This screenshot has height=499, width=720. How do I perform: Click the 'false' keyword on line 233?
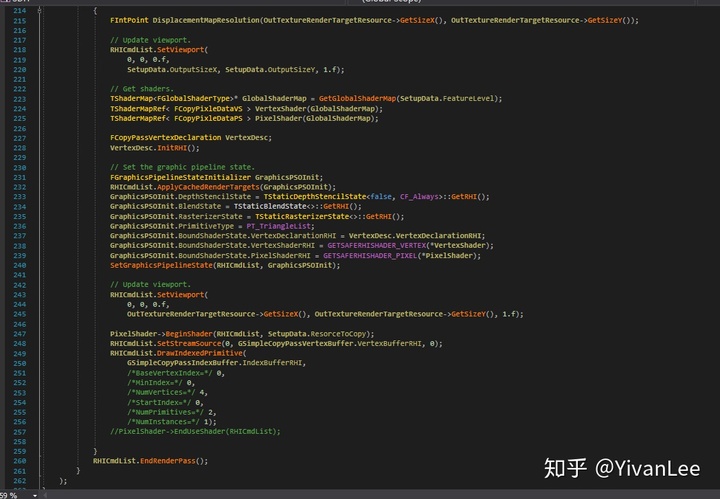[381, 196]
